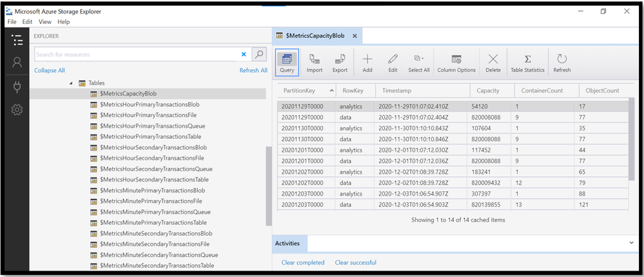The height and width of the screenshot is (277, 644).
Task: Click the Export toolbar button
Action: tap(340, 63)
